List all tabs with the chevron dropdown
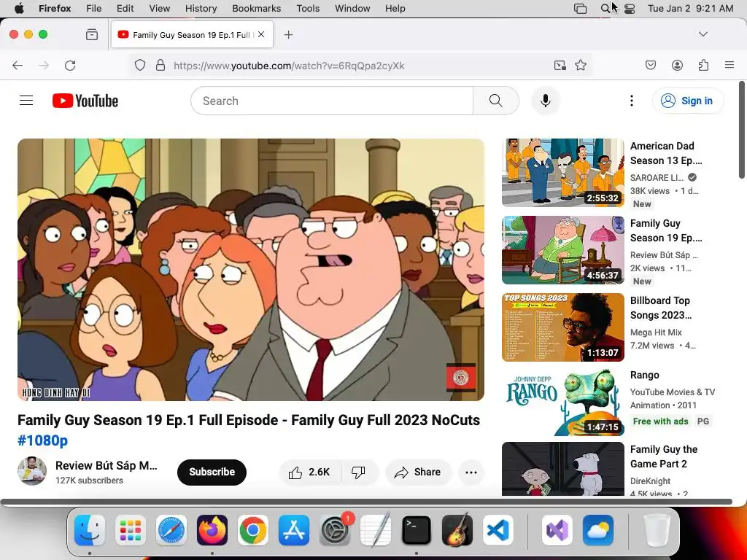 click(x=703, y=34)
